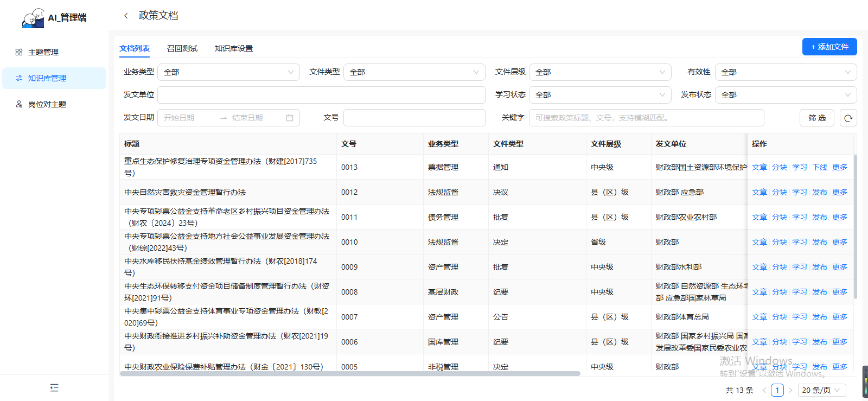
Task: Collapse the sidebar using the bottom menu icon
Action: click(x=54, y=387)
